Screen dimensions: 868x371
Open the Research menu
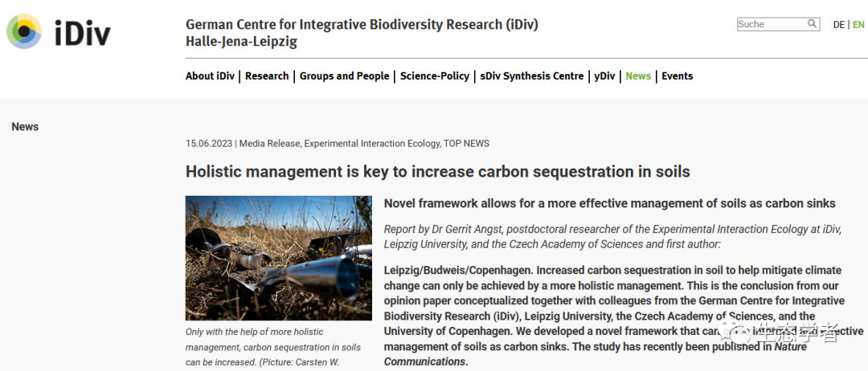267,76
